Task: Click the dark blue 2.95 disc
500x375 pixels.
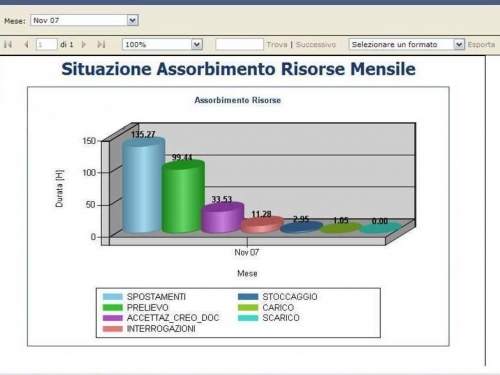Action: [x=302, y=227]
